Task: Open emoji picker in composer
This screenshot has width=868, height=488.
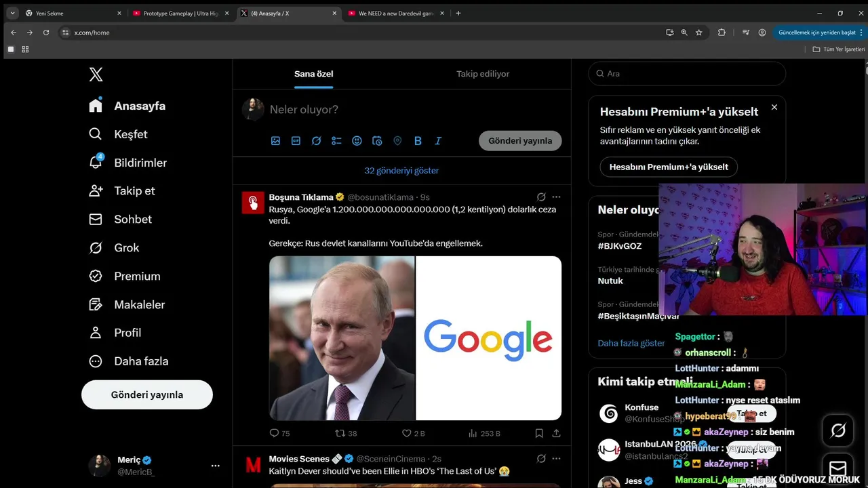Action: (x=357, y=141)
